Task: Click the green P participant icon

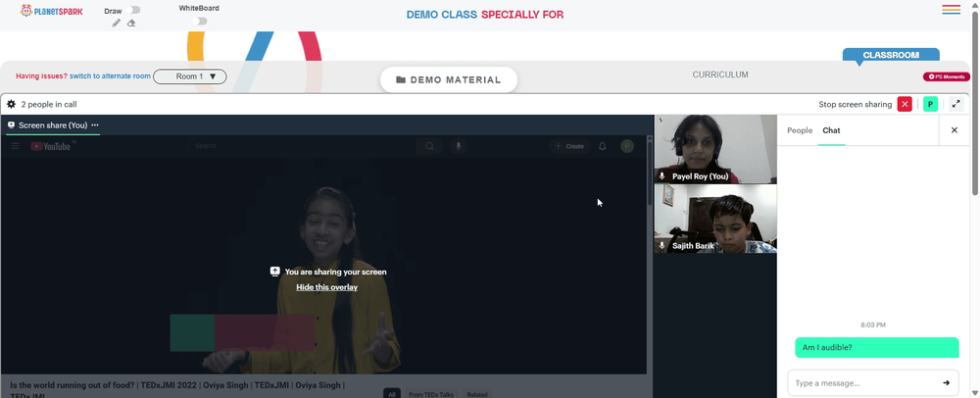Action: 931,104
